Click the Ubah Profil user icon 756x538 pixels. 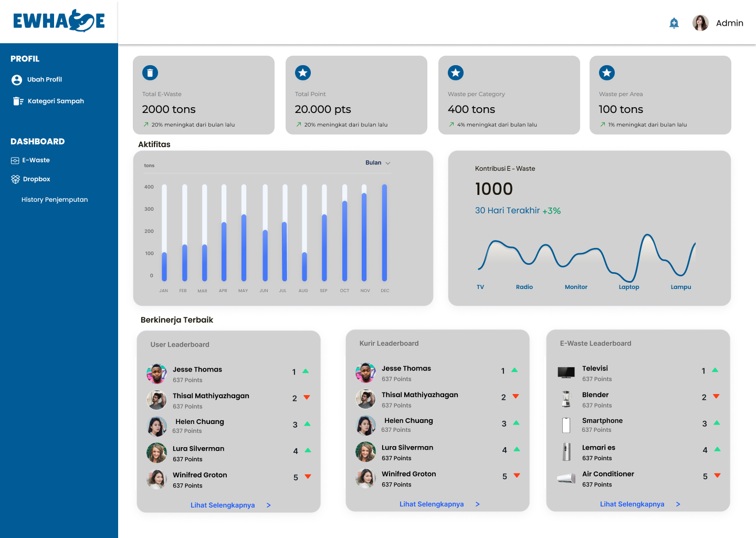pos(17,80)
